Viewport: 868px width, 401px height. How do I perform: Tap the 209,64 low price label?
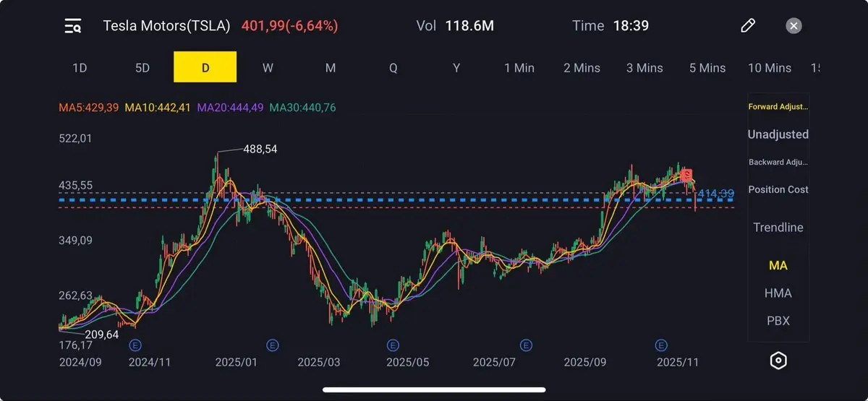coord(101,335)
